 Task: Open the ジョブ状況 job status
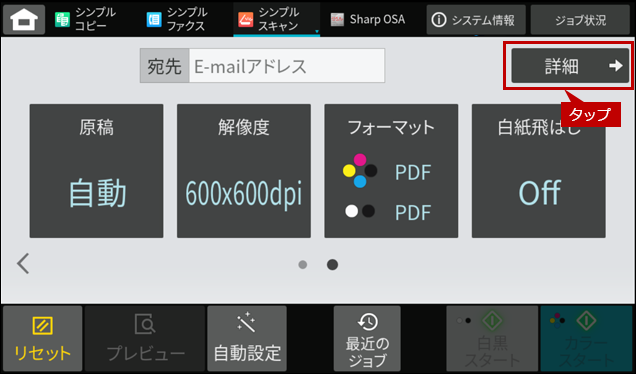[580, 19]
